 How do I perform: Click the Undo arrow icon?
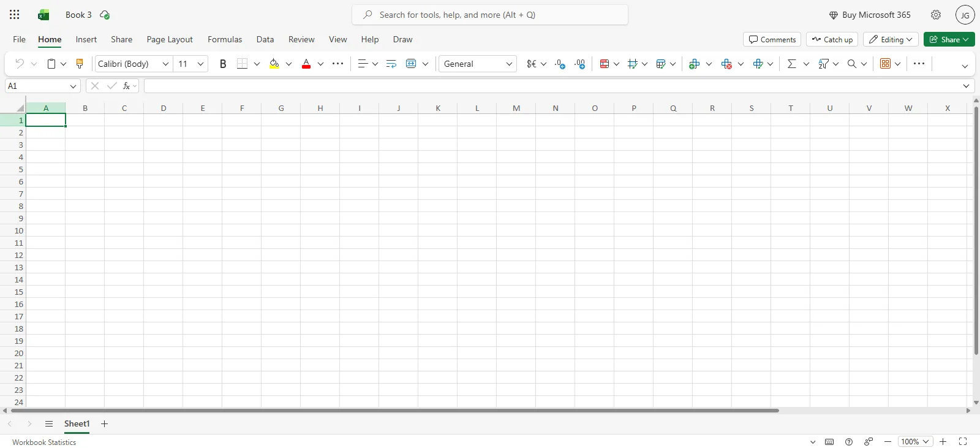[20, 64]
